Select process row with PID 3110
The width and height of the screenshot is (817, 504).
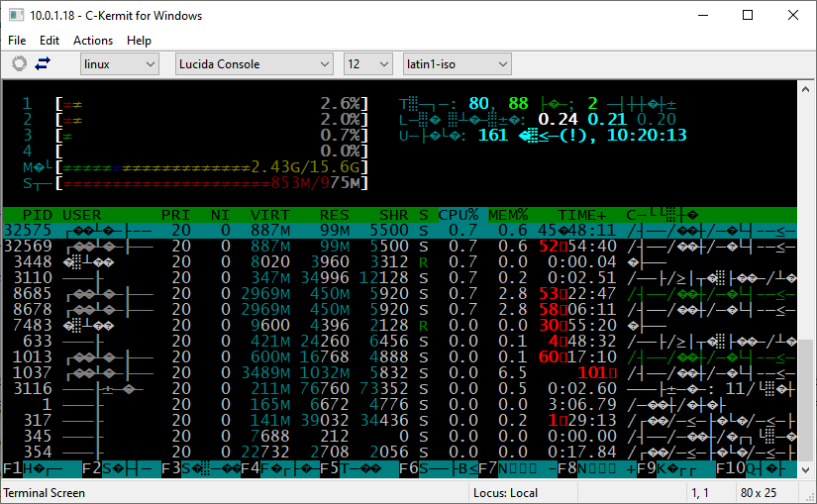400,278
